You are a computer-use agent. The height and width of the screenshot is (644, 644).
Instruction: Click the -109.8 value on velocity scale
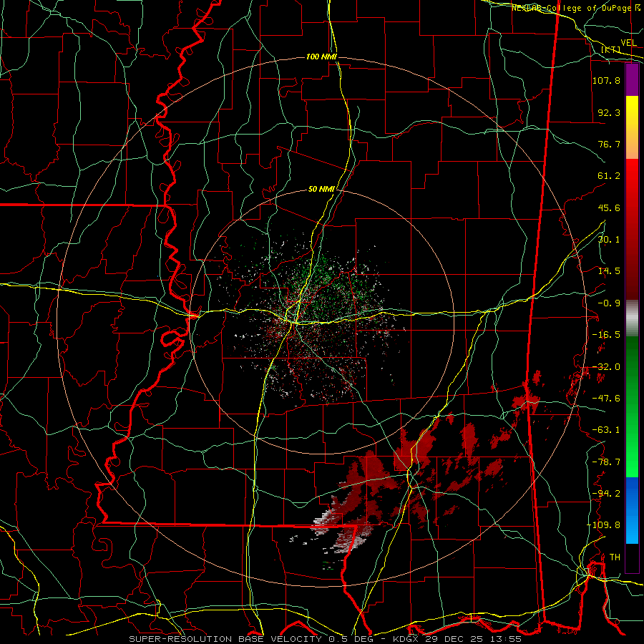603,525
